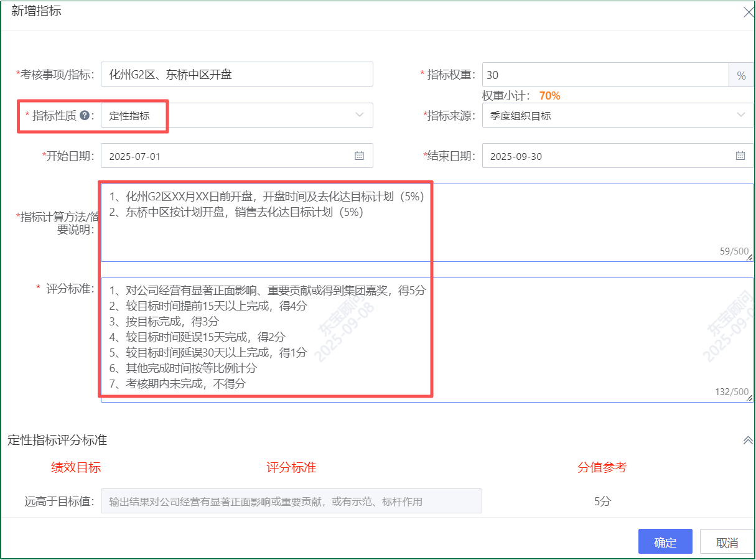
Task: Click the help icon beside 指标性质
Action: tap(84, 115)
